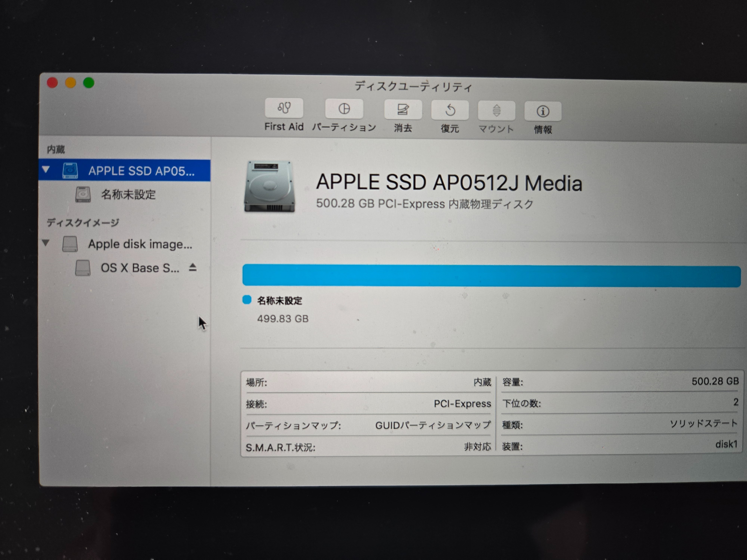Click the First Aid text label
The height and width of the screenshot is (560, 747).
284,127
